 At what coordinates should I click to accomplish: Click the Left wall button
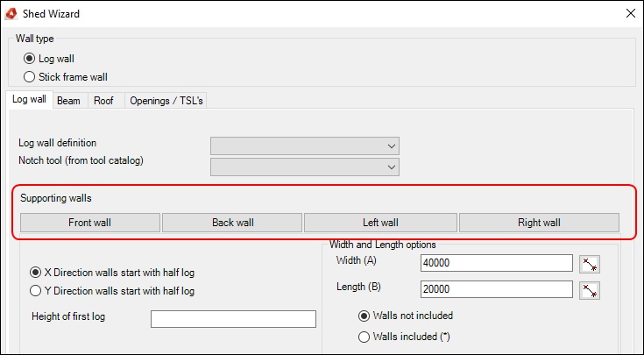coord(380,223)
